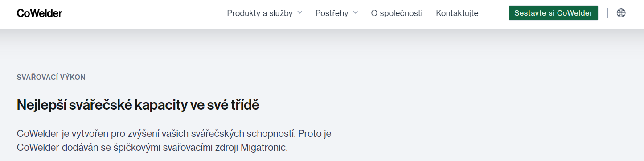The width and height of the screenshot is (644, 161).
Task: Go to the O společnosti page
Action: [397, 13]
